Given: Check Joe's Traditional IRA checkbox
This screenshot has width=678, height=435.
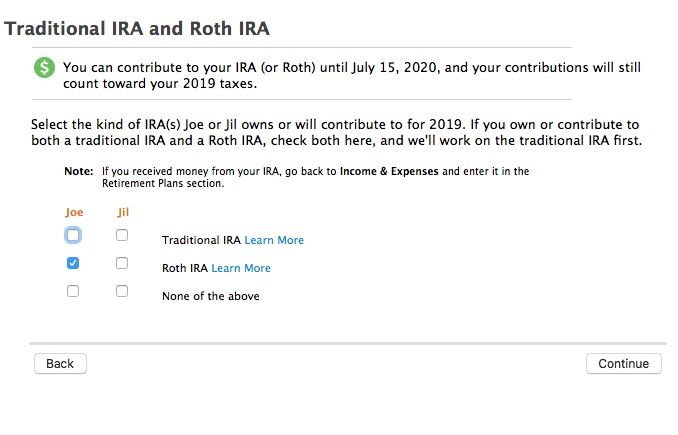Looking at the screenshot, I should tap(73, 236).
